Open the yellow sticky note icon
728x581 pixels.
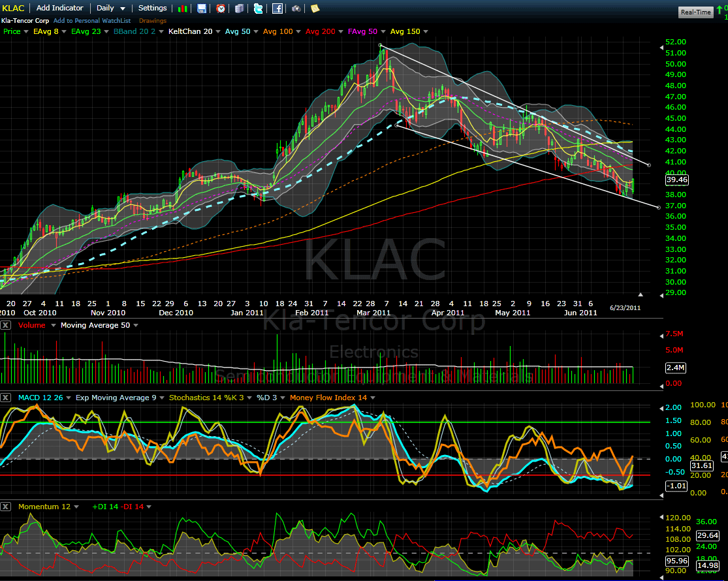click(315, 8)
